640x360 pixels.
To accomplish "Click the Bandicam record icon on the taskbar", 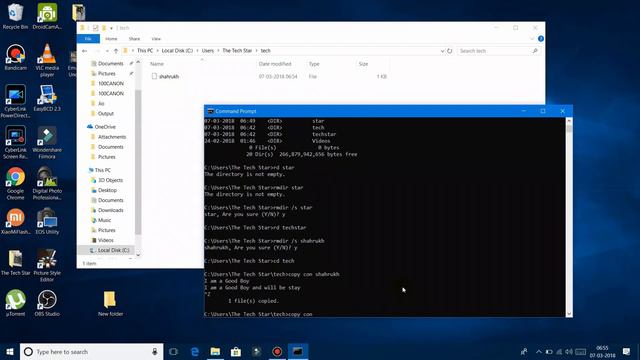I will [277, 351].
